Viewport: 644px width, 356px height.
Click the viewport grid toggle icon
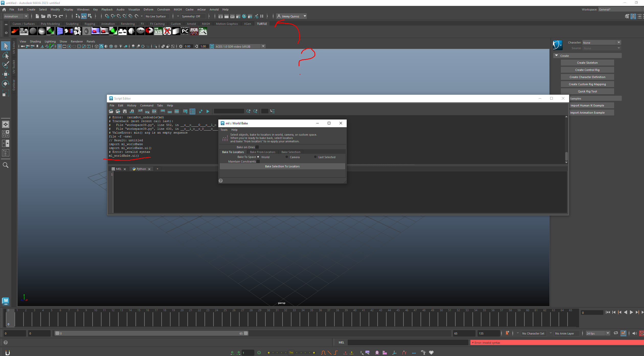pos(59,46)
